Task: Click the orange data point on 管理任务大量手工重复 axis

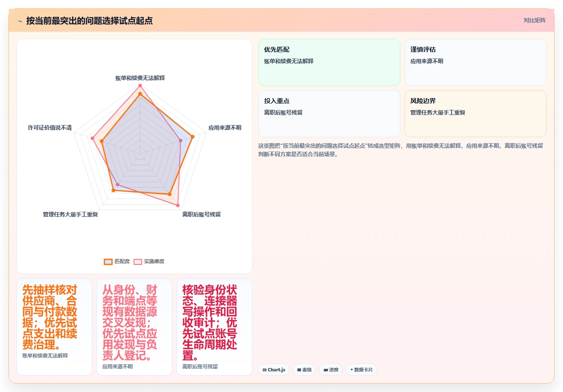Action: click(113, 190)
